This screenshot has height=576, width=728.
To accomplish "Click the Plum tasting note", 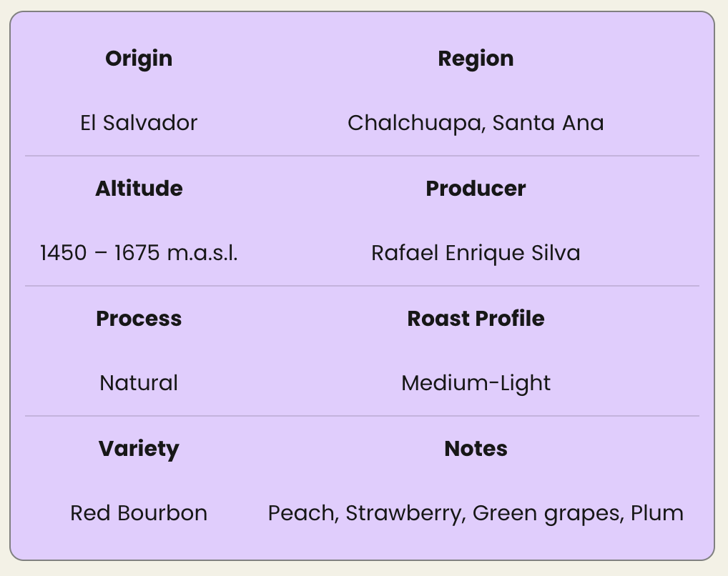I will click(x=656, y=513).
